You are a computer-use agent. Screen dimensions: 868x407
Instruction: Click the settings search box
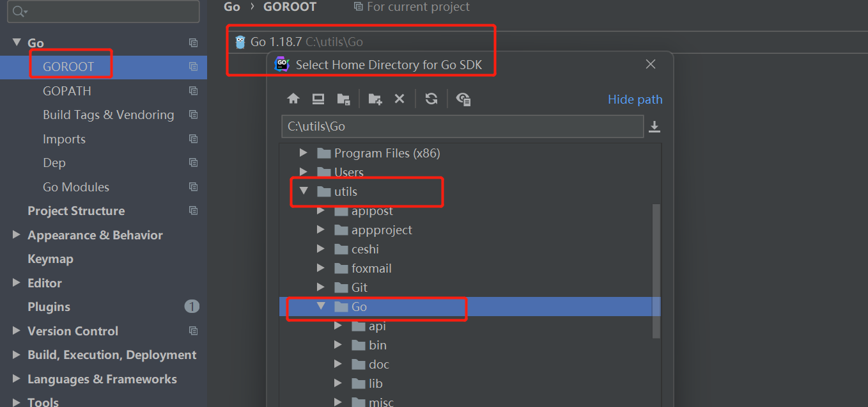click(x=103, y=12)
